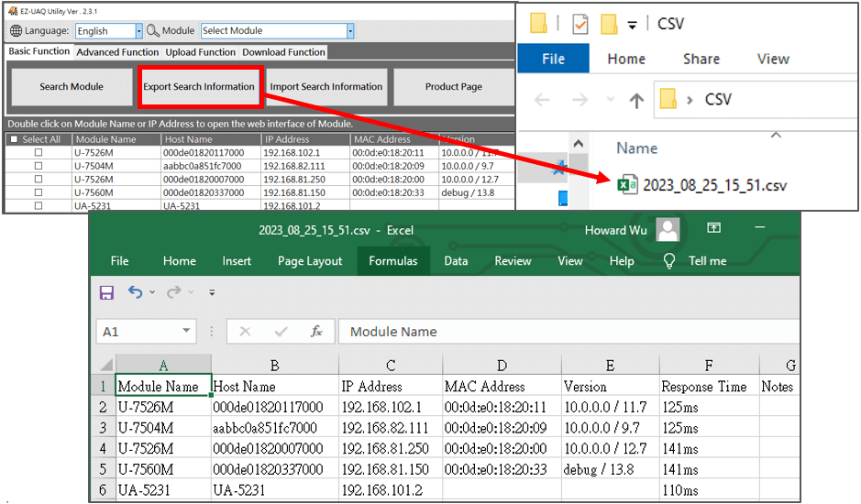Click the Quick access star icon in Explorer

point(559,168)
